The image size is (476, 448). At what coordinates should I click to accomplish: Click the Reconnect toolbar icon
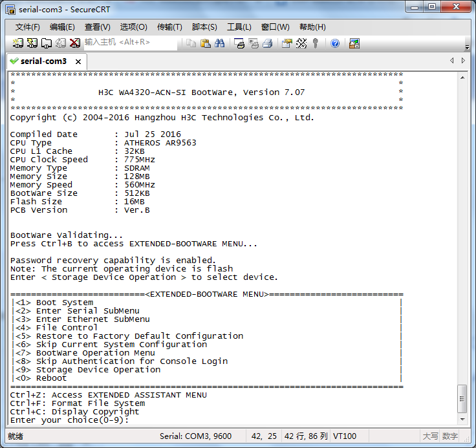[x=61, y=43]
